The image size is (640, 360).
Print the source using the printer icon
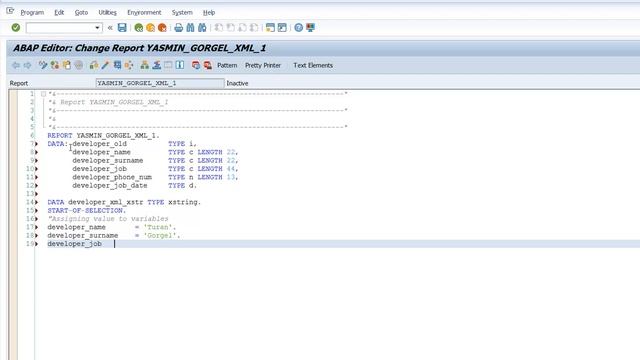pyautogui.click(x=178, y=27)
